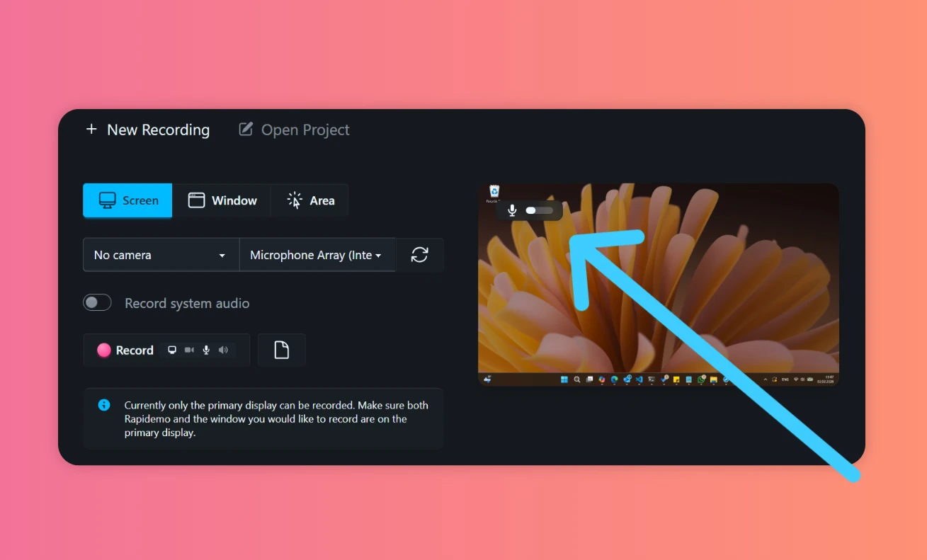Select Open Project at the top
Screen dimensions: 927x560
293,130
